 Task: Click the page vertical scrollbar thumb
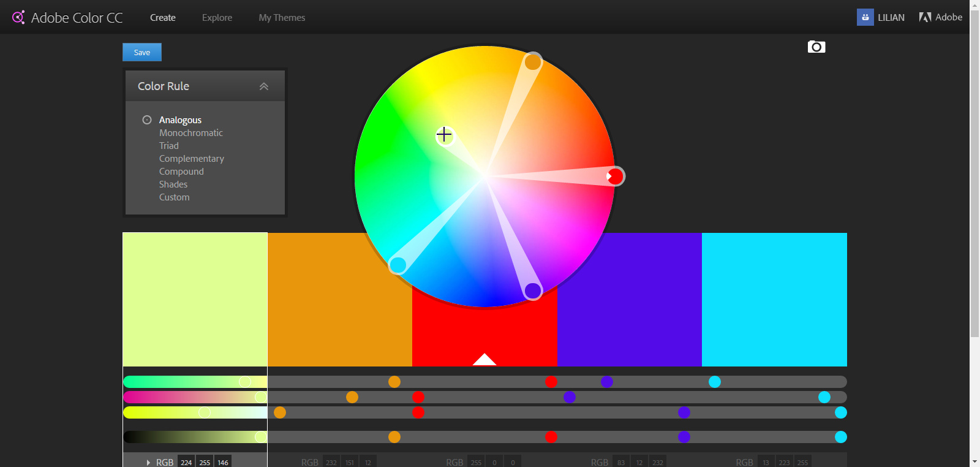point(974,173)
